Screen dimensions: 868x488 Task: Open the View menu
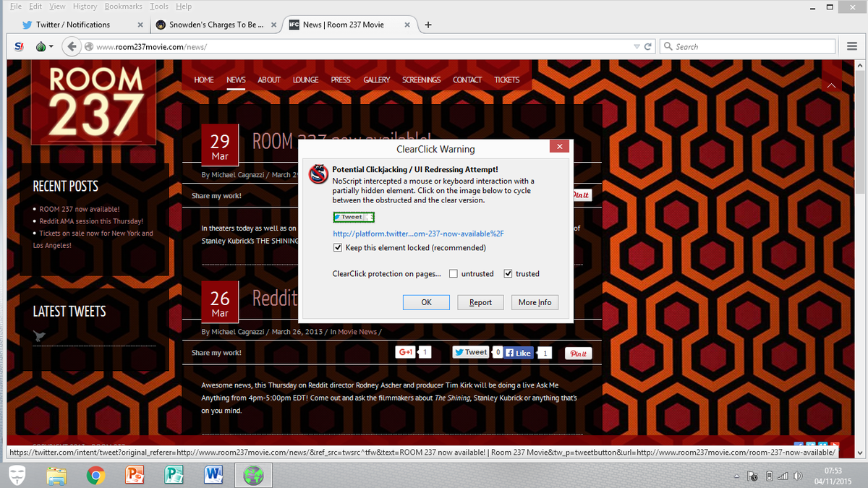pyautogui.click(x=57, y=6)
